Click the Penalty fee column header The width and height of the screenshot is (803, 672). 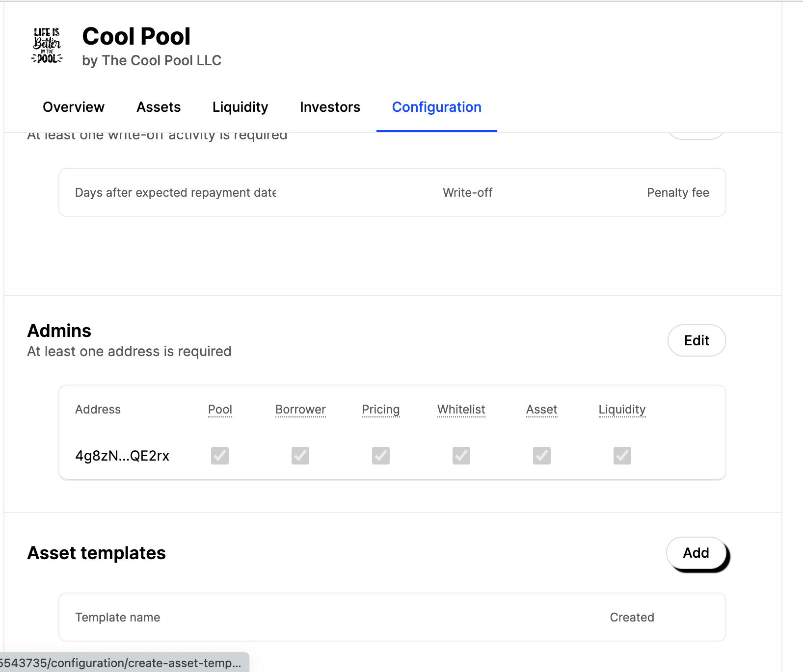678,192
